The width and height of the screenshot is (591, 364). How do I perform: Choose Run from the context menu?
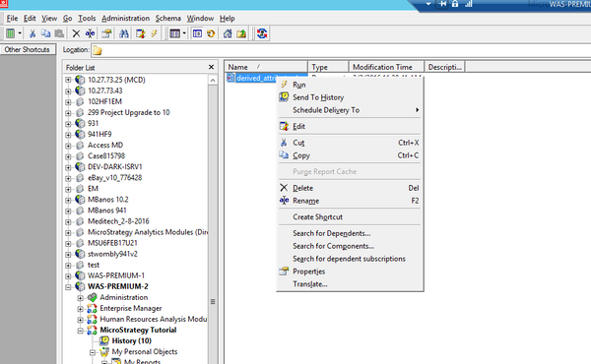[350, 85]
